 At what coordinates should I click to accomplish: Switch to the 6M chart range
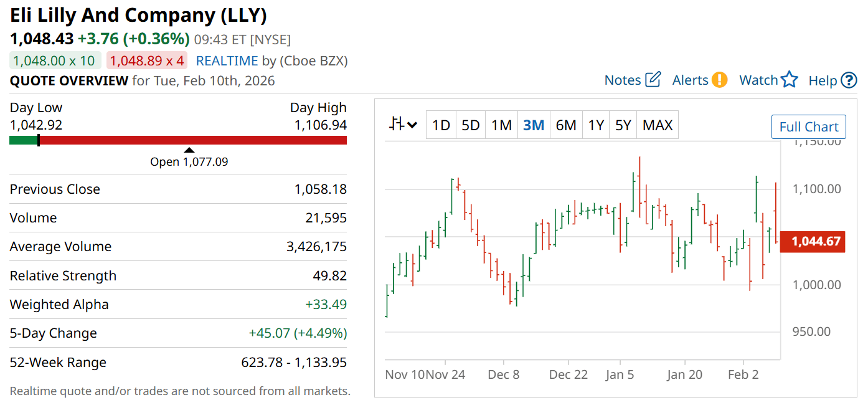pos(566,125)
